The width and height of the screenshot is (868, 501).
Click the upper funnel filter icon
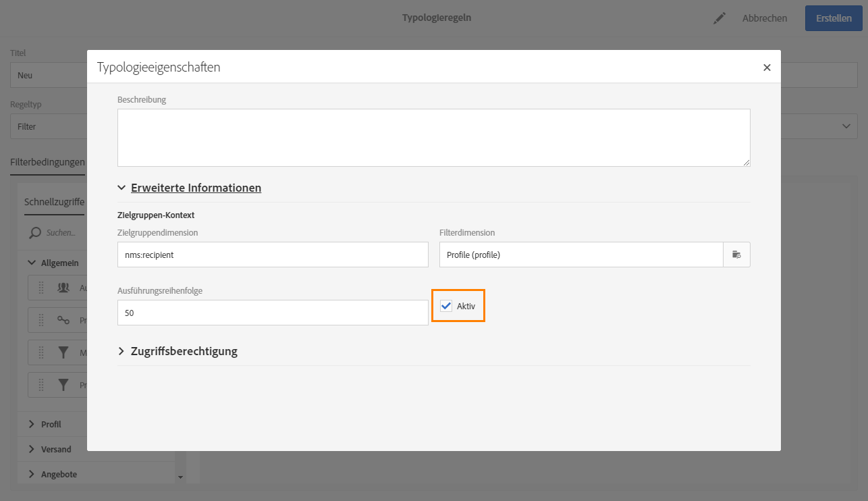point(63,352)
